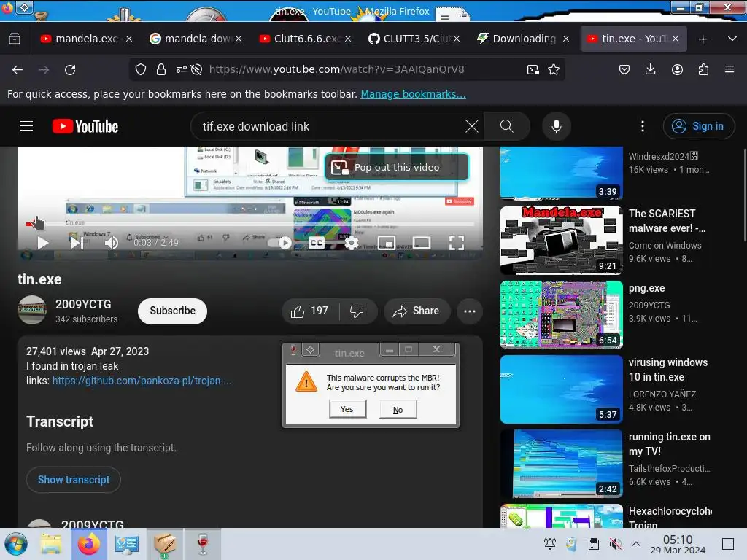Image resolution: width=747 pixels, height=560 pixels.
Task: Pop out this video
Action: pyautogui.click(x=396, y=167)
